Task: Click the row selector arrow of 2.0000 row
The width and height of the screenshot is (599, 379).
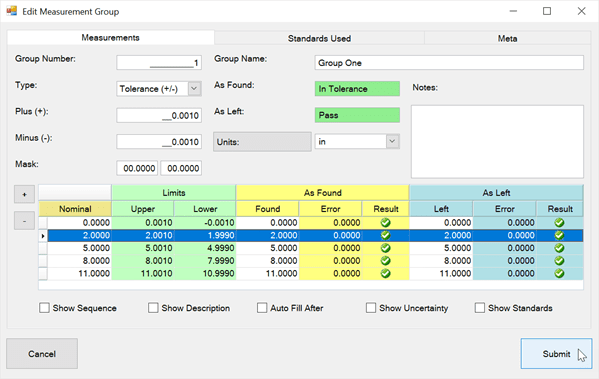Action: point(43,236)
